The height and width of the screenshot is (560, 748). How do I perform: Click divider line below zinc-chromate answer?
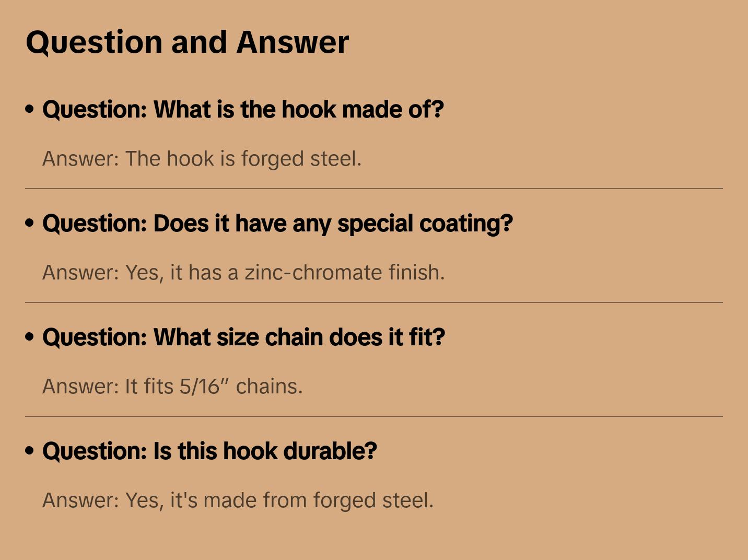[373, 302]
